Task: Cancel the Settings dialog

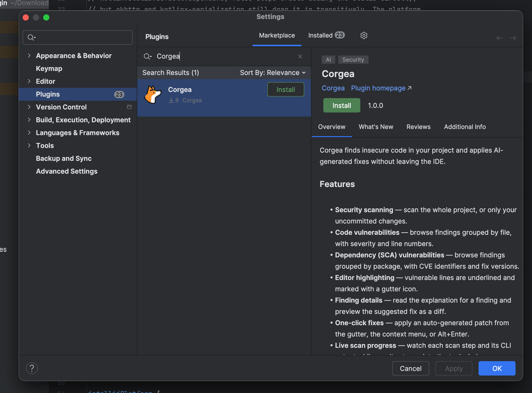Action: 411,368
